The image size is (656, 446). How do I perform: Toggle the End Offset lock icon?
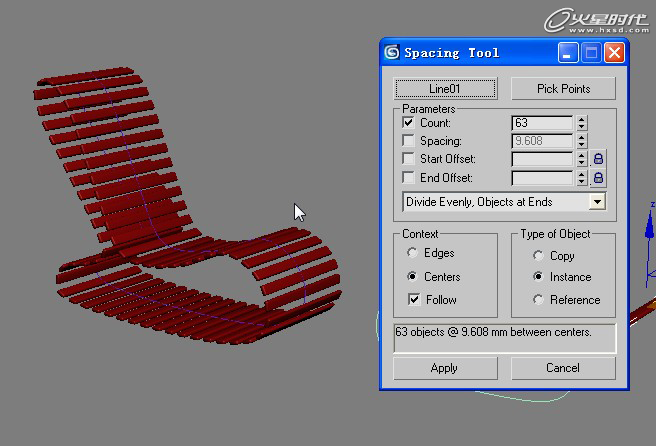click(599, 177)
